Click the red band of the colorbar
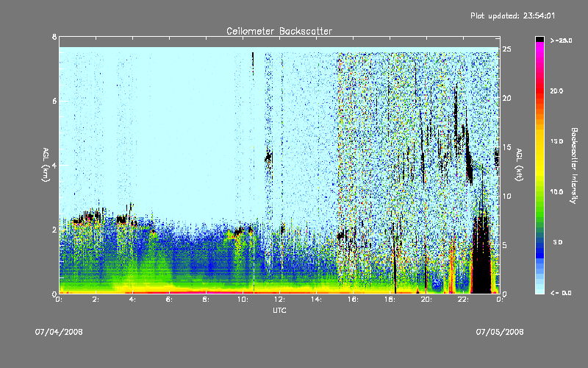The height and width of the screenshot is (368, 588). [539, 92]
